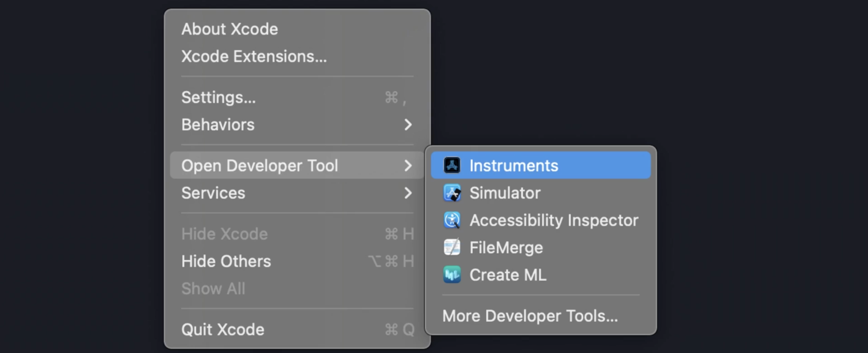Click the highlighted Instruments row
This screenshot has height=353, width=868.
point(539,165)
